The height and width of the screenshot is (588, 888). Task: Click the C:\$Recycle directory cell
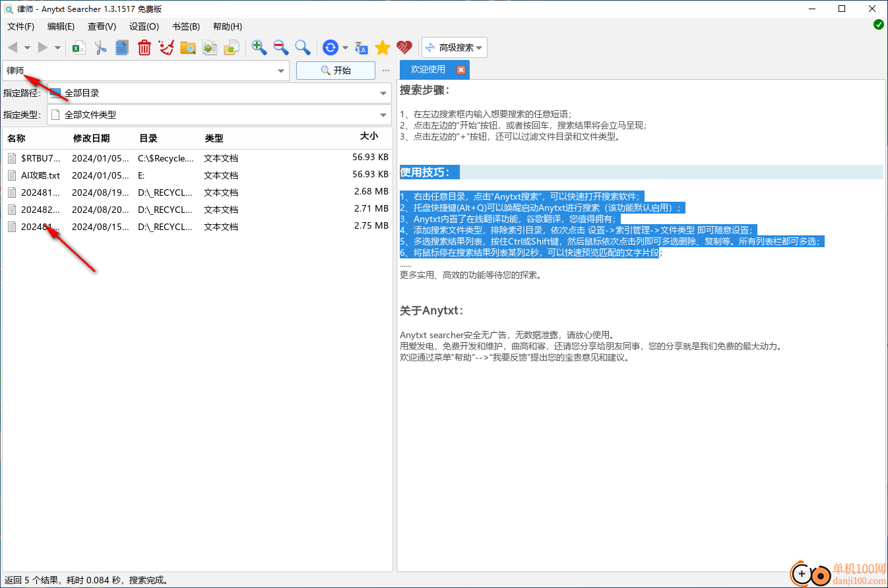(166, 158)
